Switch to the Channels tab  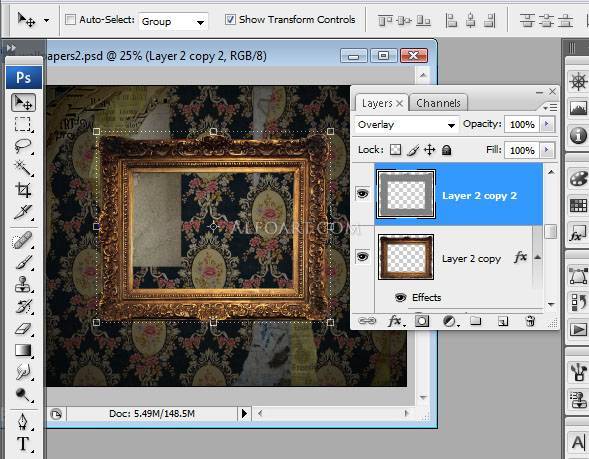point(438,103)
